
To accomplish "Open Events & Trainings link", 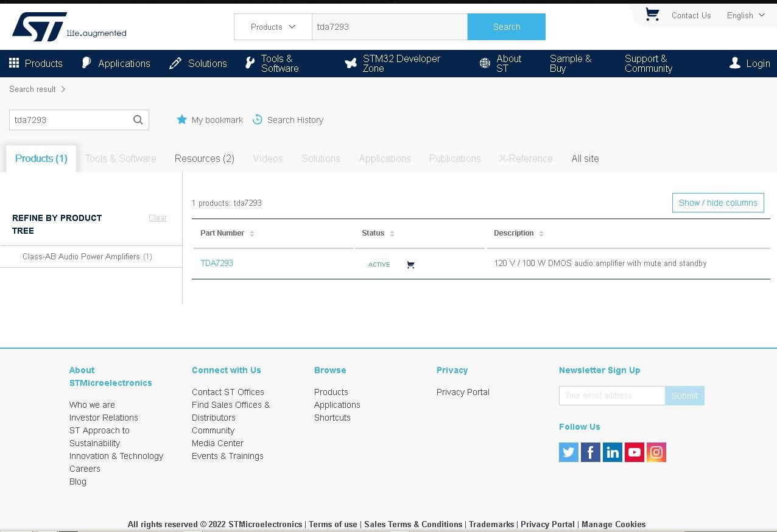I will coord(228,456).
